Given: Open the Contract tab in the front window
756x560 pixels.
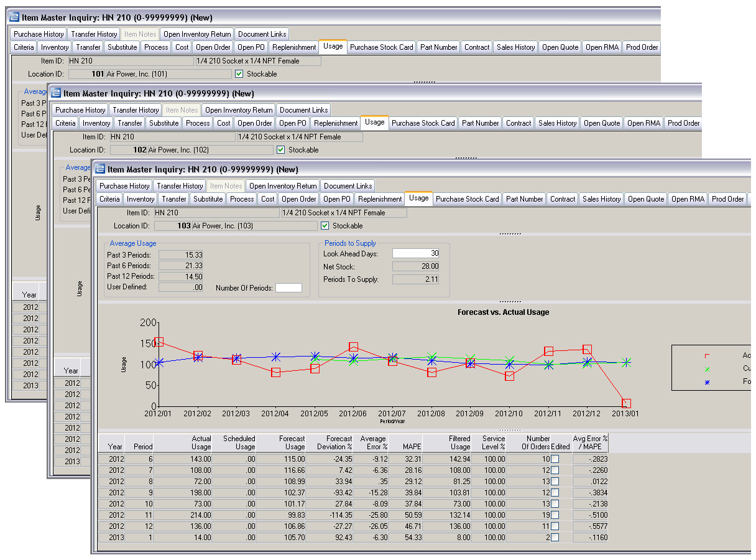Looking at the screenshot, I should coord(563,198).
